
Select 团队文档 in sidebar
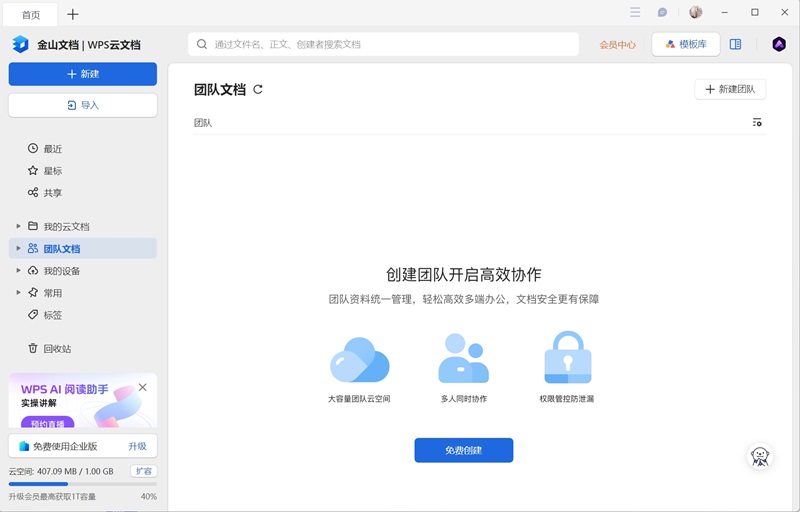[83, 248]
